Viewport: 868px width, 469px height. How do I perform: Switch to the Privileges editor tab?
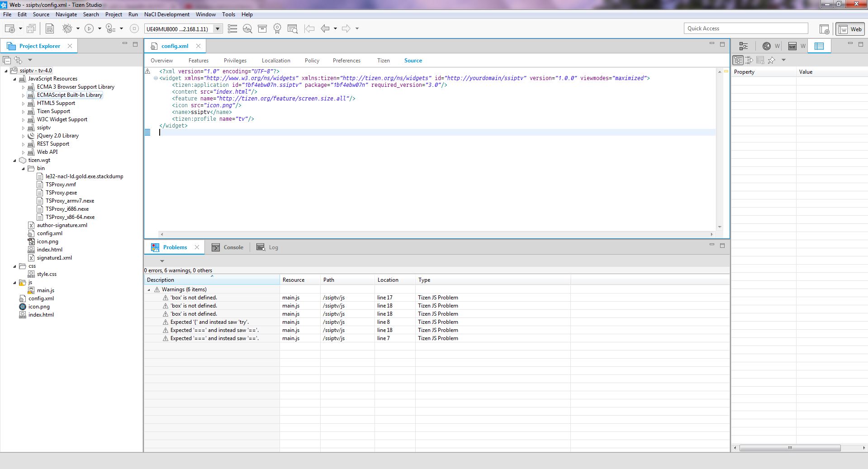pyautogui.click(x=235, y=61)
